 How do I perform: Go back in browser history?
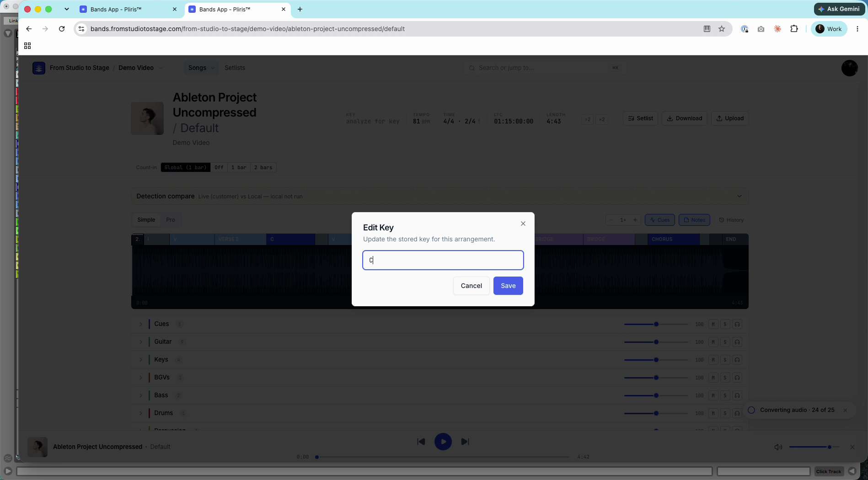coord(29,29)
